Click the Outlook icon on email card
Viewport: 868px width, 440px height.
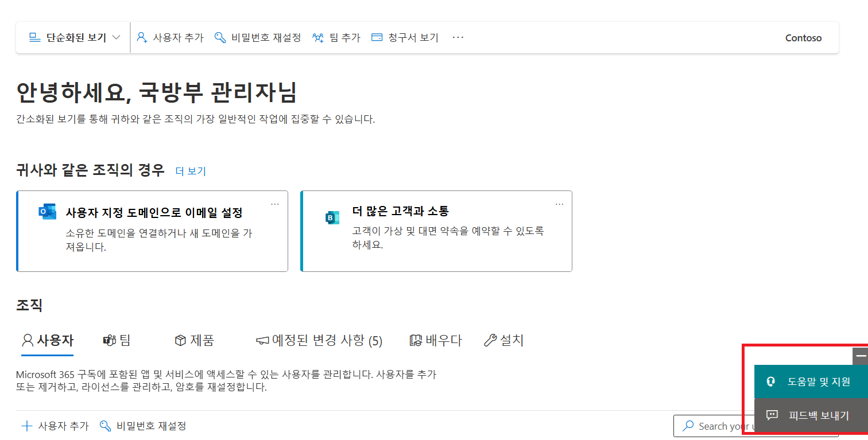click(x=47, y=212)
